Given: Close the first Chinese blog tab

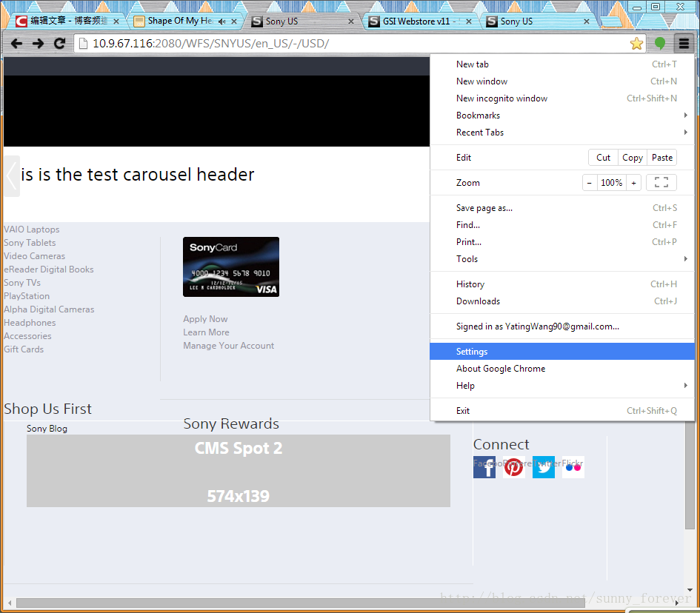Looking at the screenshot, I should 116,21.
